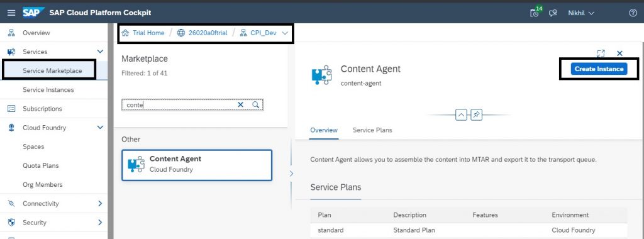Screen dimensions: 644x239
Task: Close the Content Agent detail panel
Action: pyautogui.click(x=619, y=53)
